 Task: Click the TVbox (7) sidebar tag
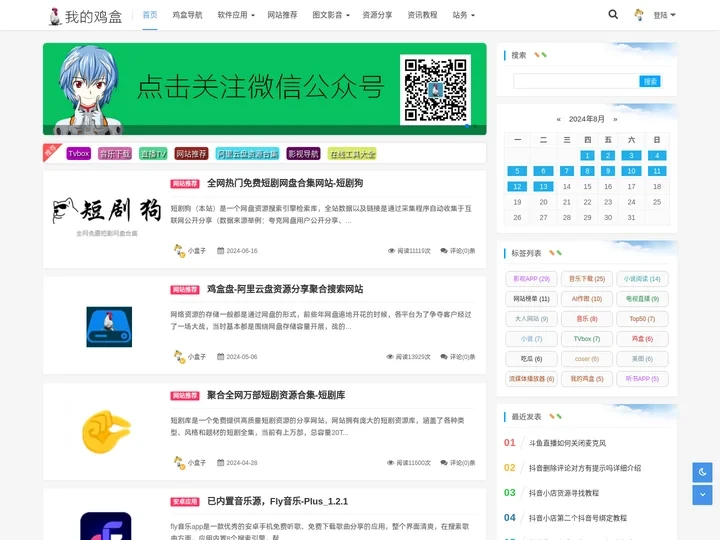tap(587, 339)
